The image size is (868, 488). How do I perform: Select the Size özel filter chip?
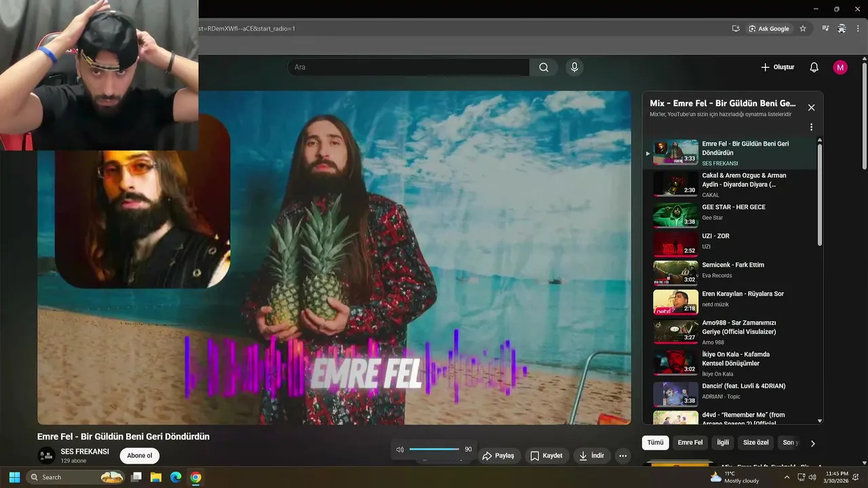click(755, 443)
